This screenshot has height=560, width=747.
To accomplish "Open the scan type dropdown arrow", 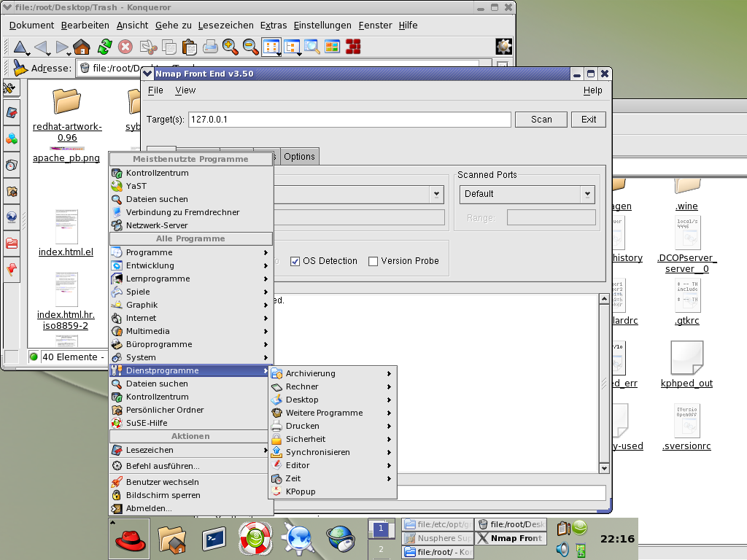I will pyautogui.click(x=436, y=194).
